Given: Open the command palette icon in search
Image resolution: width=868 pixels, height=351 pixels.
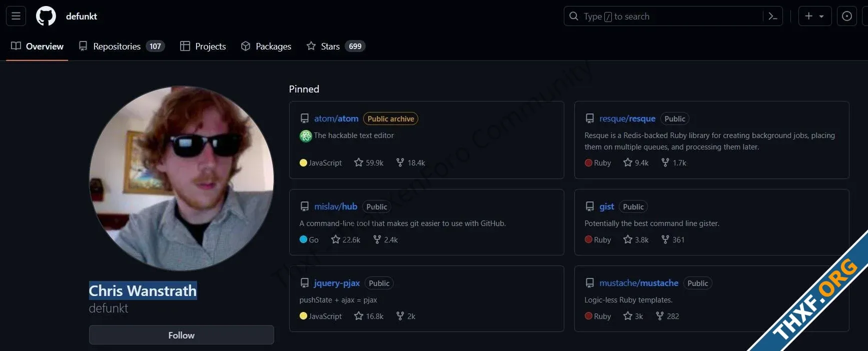Looking at the screenshot, I should pos(773,16).
